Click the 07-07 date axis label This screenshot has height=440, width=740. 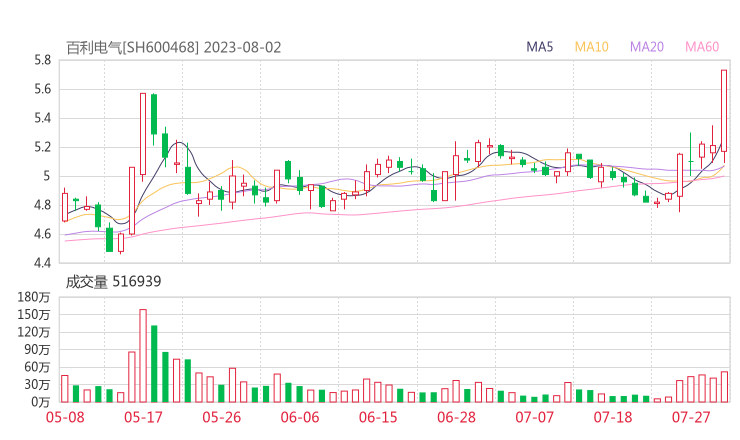(x=535, y=417)
